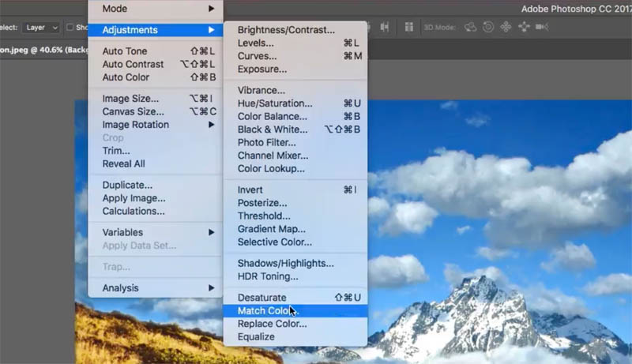Screen dimensions: 632x364
Task: Open the Curves adjustment
Action: (295, 56)
